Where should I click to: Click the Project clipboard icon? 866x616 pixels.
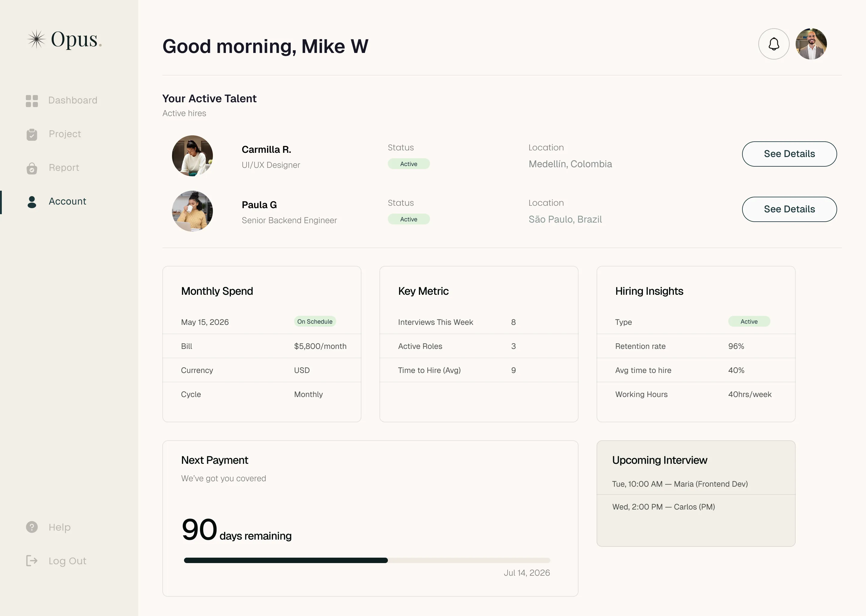click(32, 134)
